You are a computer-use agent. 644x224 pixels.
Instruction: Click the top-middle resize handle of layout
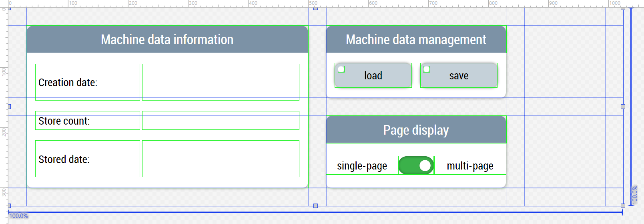(315, 8)
